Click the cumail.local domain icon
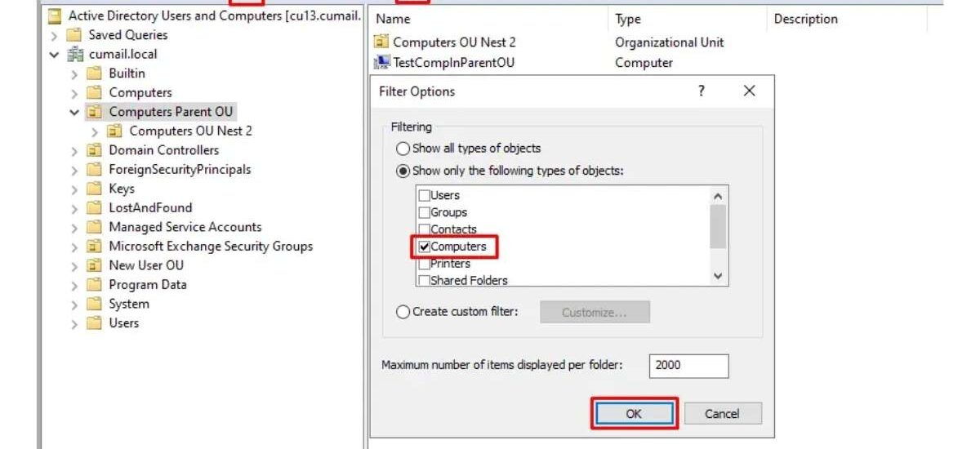The image size is (980, 449). coord(75,54)
